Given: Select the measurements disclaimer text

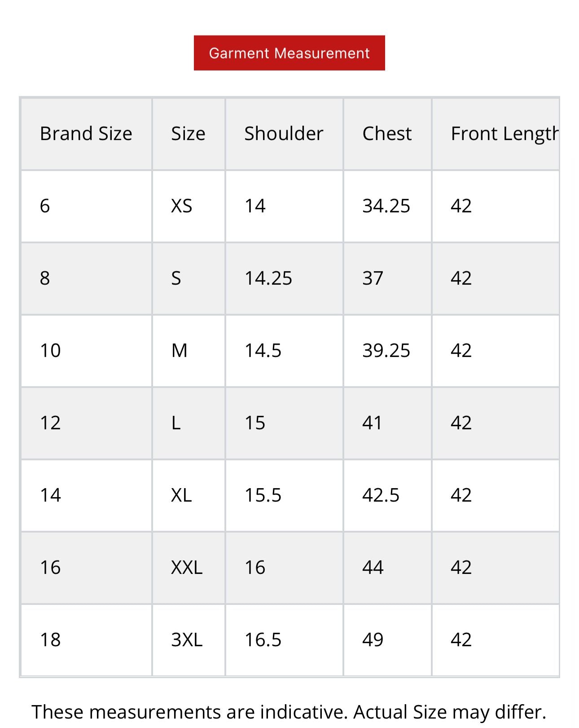Looking at the screenshot, I should 289,712.
